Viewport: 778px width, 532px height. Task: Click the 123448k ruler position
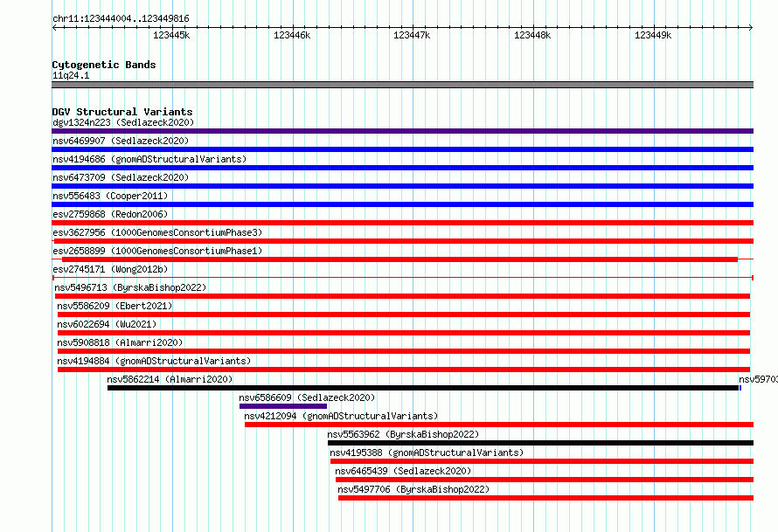[x=532, y=35]
